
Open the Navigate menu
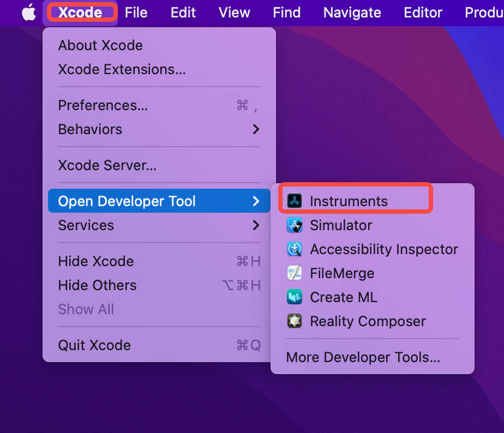[x=352, y=13]
